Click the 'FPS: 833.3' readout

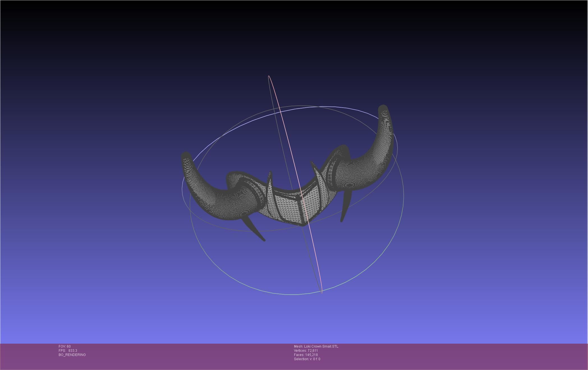pos(68,351)
